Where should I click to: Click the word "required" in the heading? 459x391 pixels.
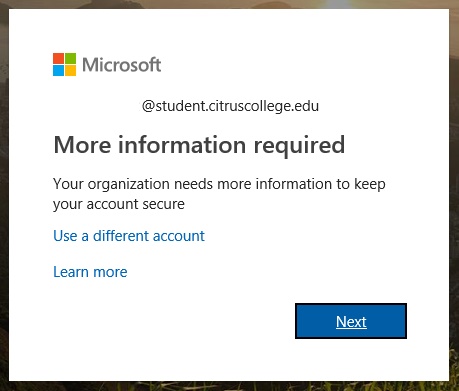point(299,146)
